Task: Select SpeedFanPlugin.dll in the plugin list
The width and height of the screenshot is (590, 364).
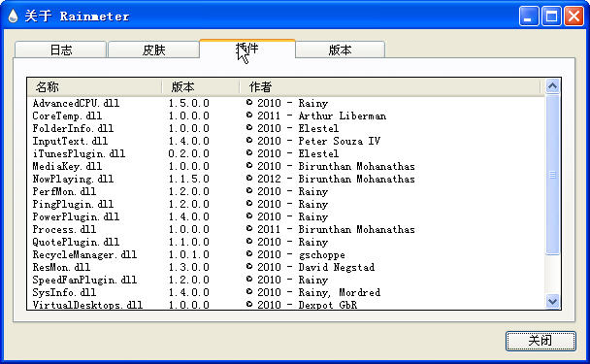Action: click(84, 281)
